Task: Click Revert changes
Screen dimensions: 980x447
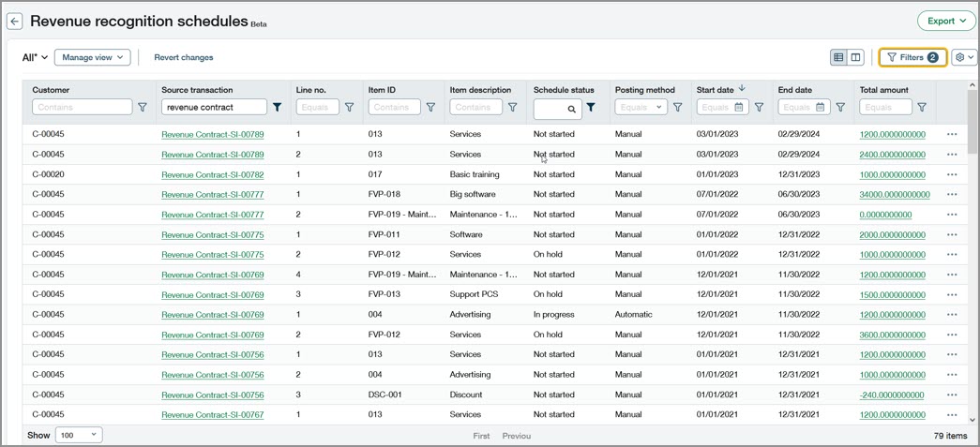Action: coord(184,57)
